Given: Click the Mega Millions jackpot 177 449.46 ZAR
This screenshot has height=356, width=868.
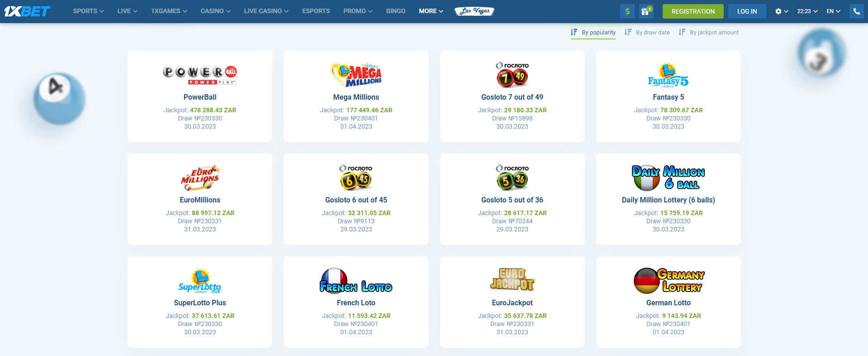Looking at the screenshot, I should coord(369,110).
